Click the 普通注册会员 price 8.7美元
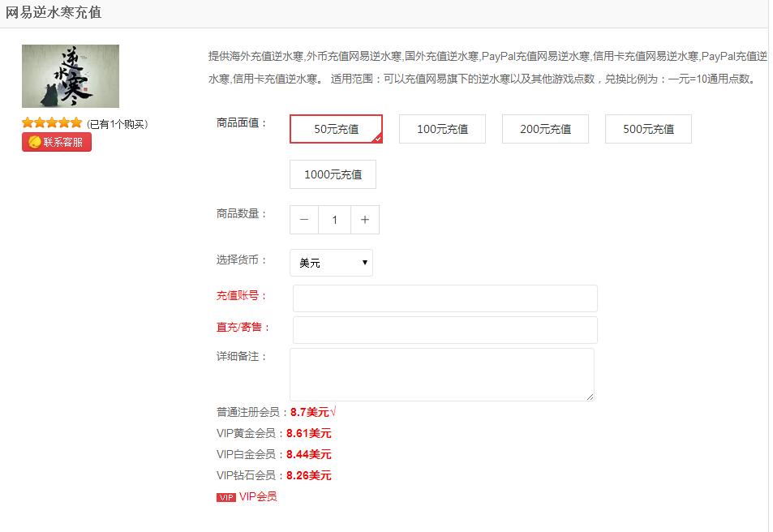This screenshot has width=773, height=532. click(x=310, y=412)
